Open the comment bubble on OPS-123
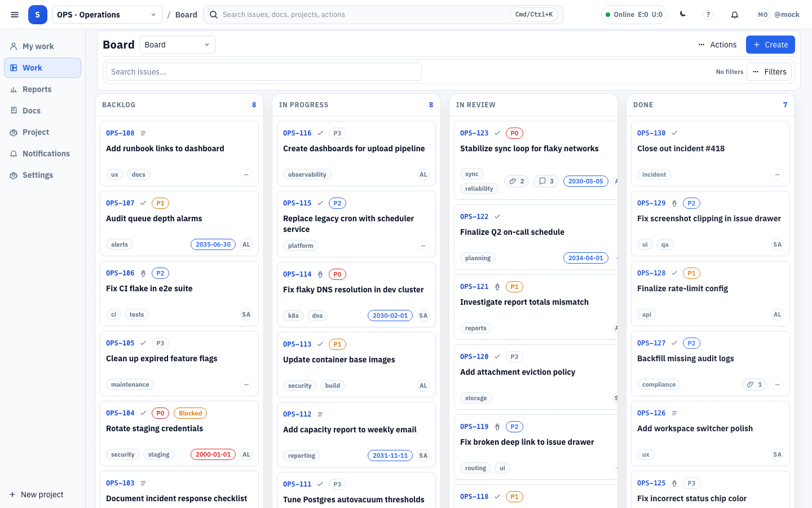Image resolution: width=812 pixels, height=508 pixels. pos(545,181)
